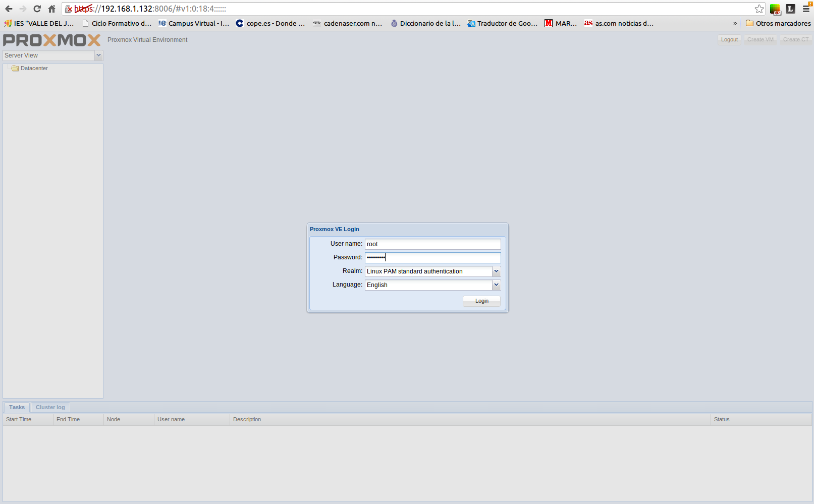This screenshot has width=814, height=504.
Task: Focus the User name field
Action: [432, 244]
